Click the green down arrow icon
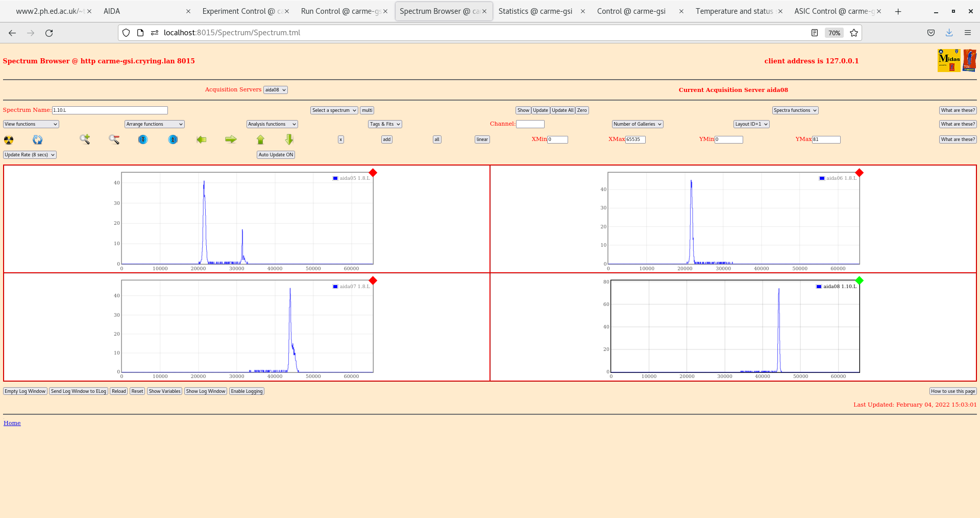Screen dimensions: 980x518 pyautogui.click(x=289, y=139)
